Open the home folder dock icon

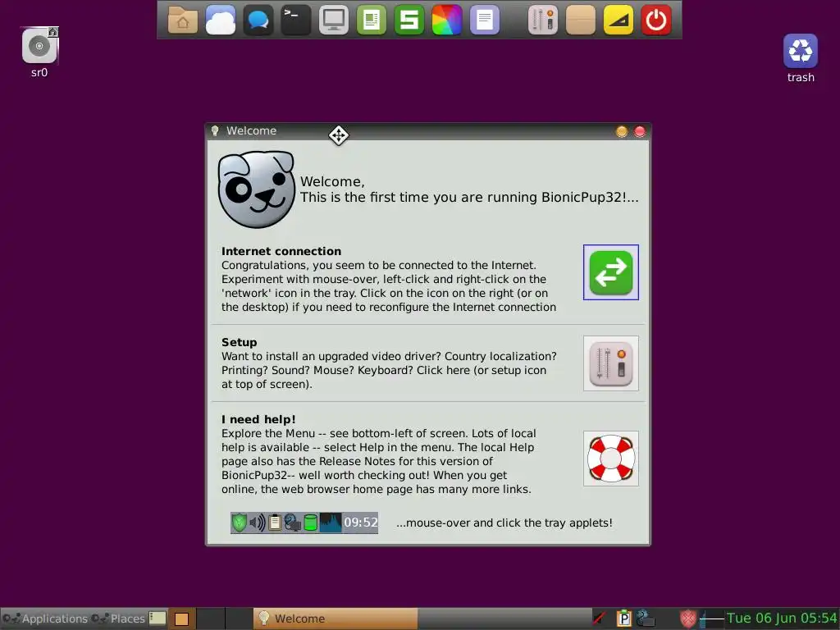pyautogui.click(x=183, y=20)
